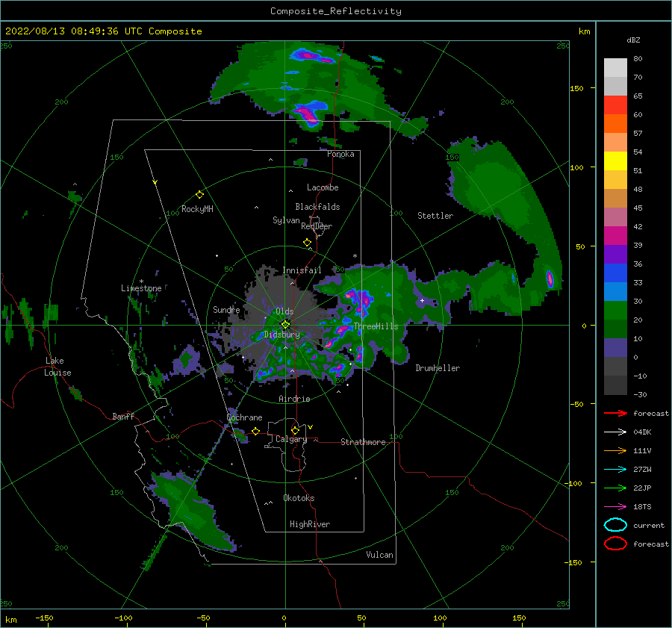The width and height of the screenshot is (672, 628).
Task: Select the red forecast ellipse icon
Action: [615, 544]
